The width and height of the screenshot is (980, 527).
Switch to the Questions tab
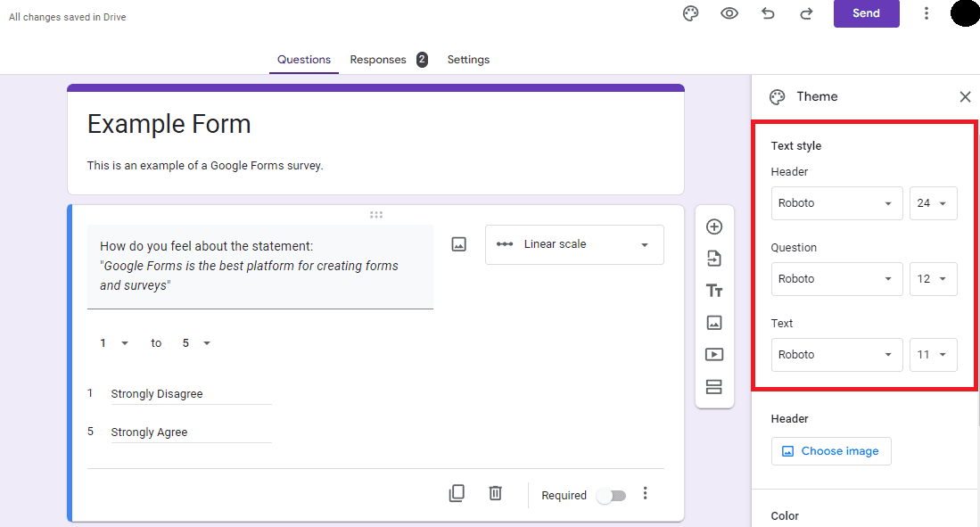tap(304, 60)
